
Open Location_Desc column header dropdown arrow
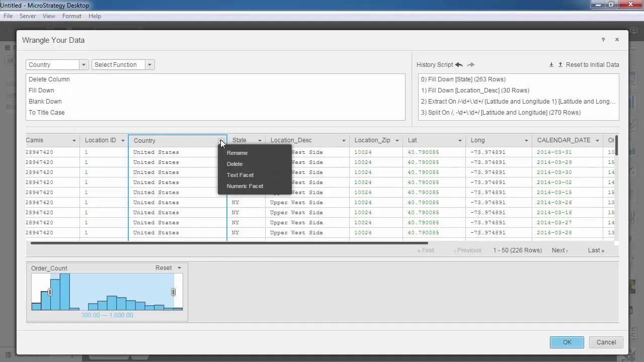(x=344, y=141)
